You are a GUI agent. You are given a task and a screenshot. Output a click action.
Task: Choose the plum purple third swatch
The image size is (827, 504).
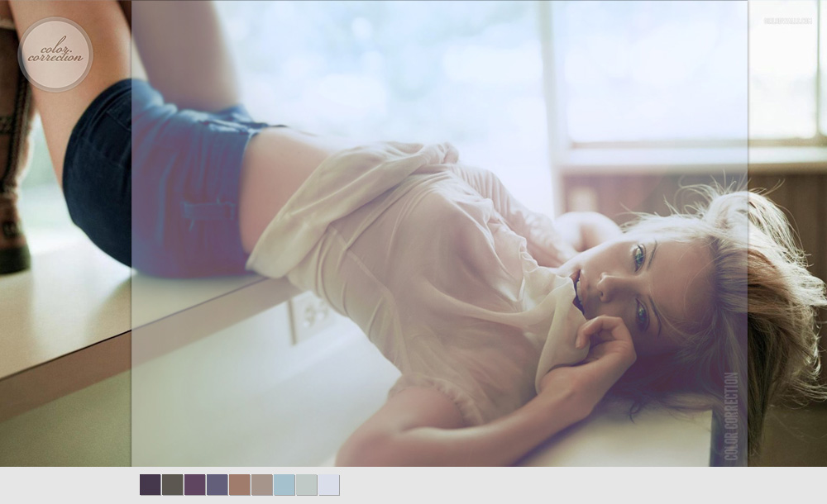click(x=194, y=485)
